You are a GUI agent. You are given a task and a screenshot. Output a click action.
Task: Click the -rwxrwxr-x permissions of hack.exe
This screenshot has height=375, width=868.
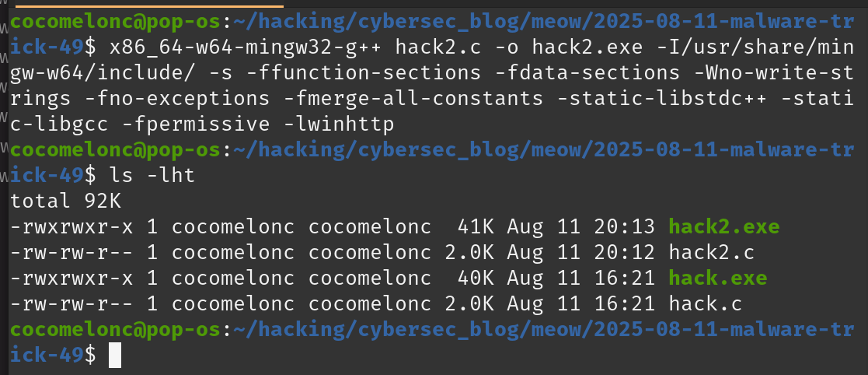[72, 278]
